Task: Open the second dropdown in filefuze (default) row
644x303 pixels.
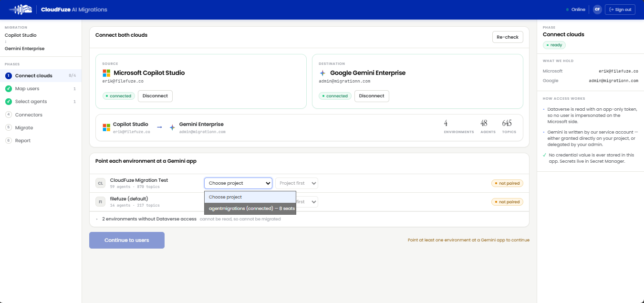Action: 307,202
